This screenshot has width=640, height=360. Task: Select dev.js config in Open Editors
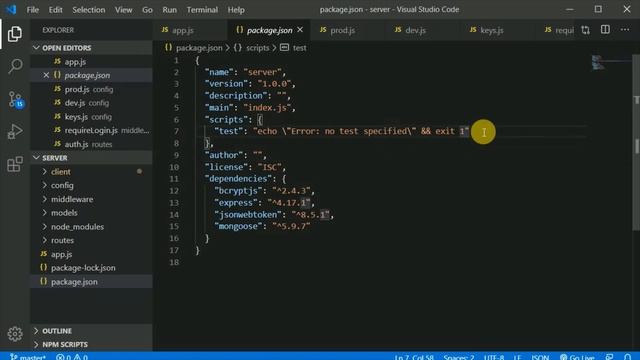click(x=91, y=103)
